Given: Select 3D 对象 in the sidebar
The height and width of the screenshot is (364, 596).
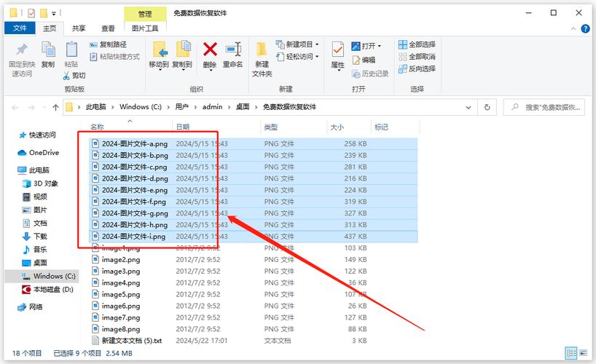Looking at the screenshot, I should point(40,183).
